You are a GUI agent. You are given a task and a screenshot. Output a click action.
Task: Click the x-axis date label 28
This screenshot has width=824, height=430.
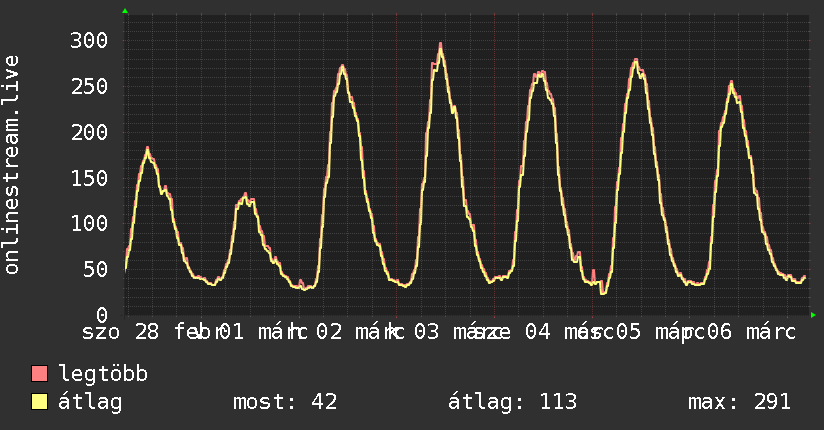pos(147,332)
